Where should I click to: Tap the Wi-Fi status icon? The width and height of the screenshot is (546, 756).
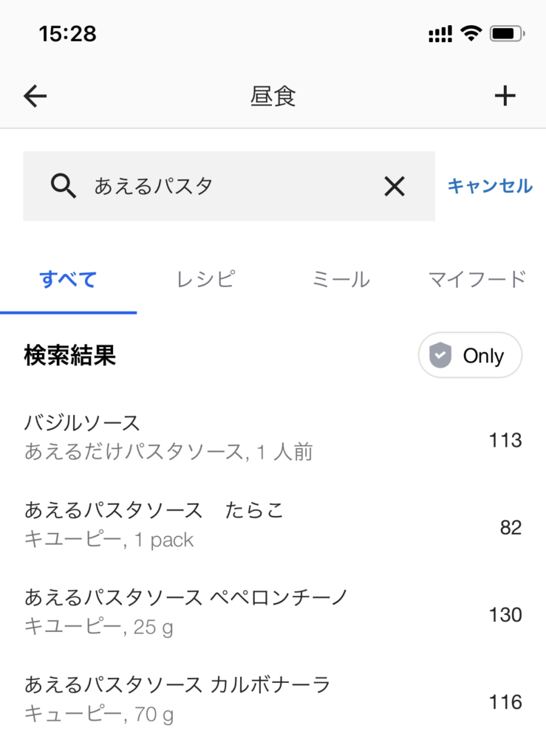pyautogui.click(x=469, y=33)
